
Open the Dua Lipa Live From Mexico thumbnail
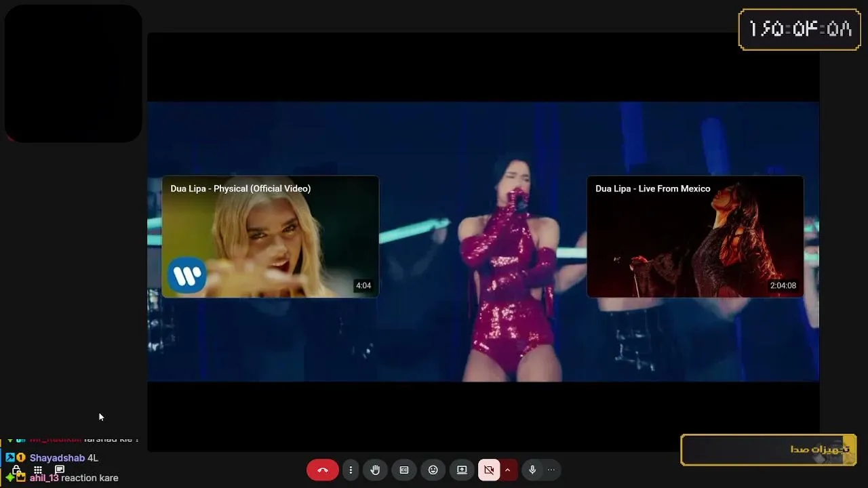tap(695, 237)
